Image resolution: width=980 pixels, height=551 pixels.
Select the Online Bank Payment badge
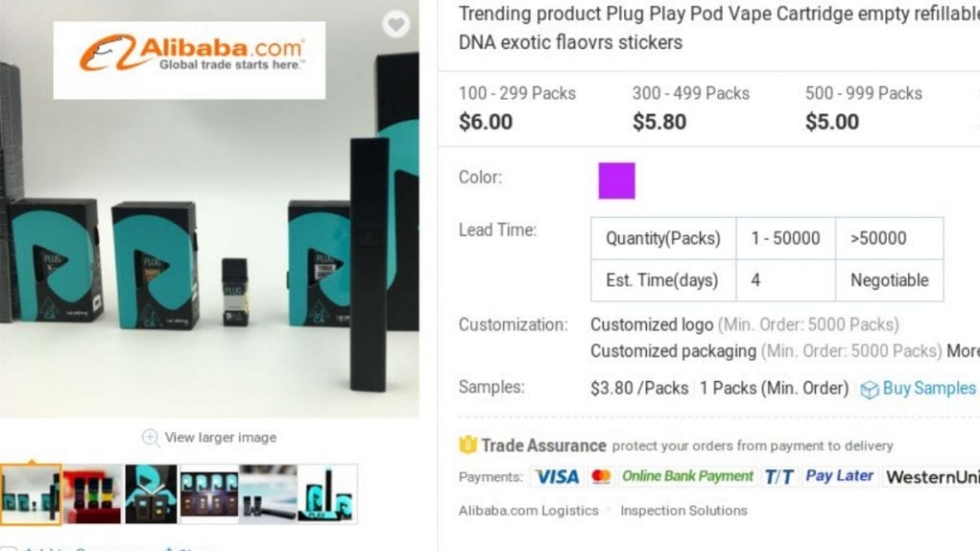(686, 476)
